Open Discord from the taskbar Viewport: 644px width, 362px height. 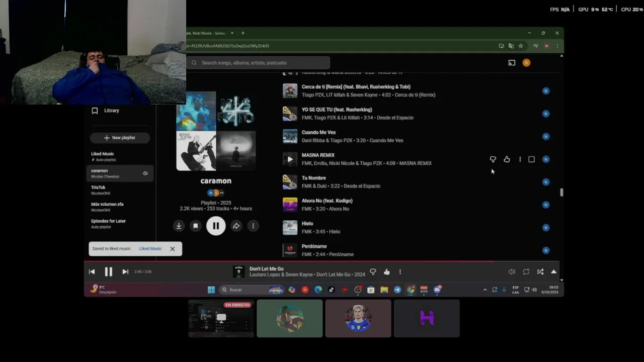(437, 290)
